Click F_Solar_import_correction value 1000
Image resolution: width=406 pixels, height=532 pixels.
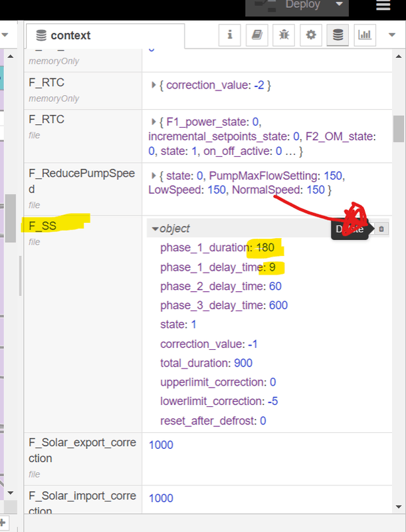click(x=161, y=498)
